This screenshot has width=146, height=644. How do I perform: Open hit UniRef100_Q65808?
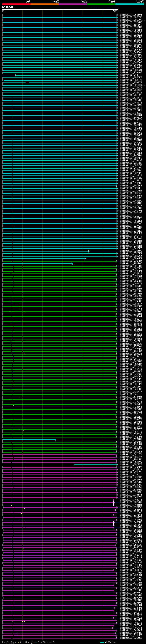pos(131,15)
